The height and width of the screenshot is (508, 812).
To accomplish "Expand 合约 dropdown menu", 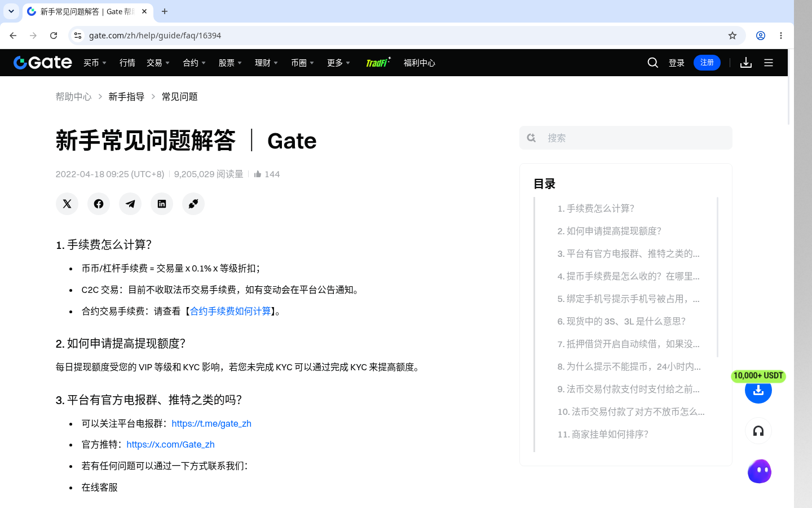I will click(194, 63).
